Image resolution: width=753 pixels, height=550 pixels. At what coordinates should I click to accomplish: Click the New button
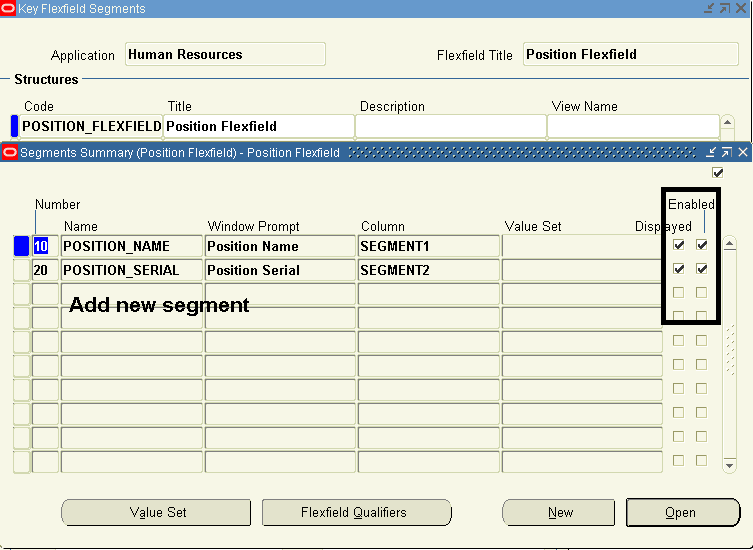(559, 513)
